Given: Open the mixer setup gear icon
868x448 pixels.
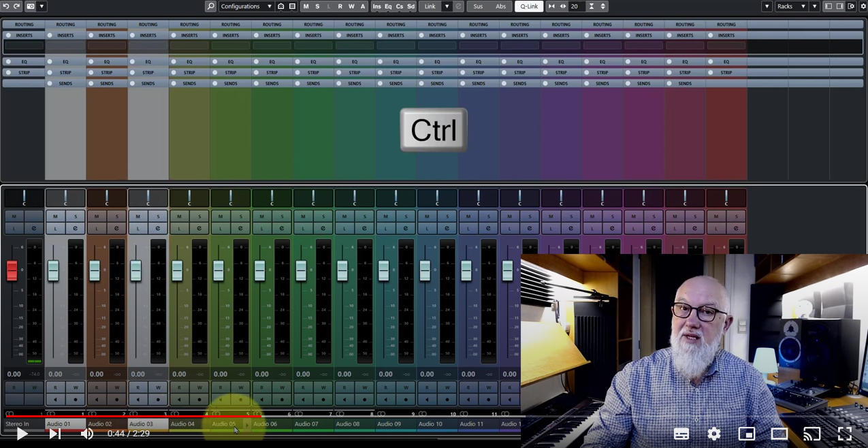Looking at the screenshot, I should 863,6.
